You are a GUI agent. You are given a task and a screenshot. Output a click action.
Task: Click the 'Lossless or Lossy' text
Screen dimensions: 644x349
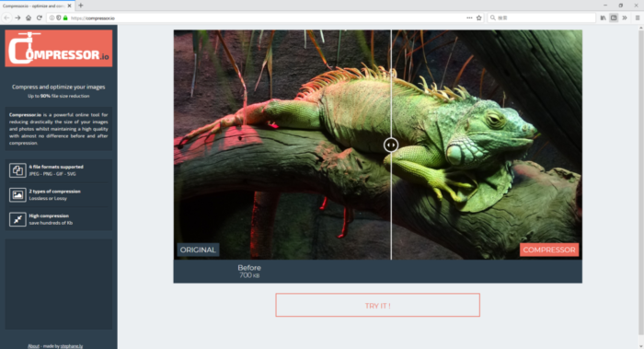[48, 198]
